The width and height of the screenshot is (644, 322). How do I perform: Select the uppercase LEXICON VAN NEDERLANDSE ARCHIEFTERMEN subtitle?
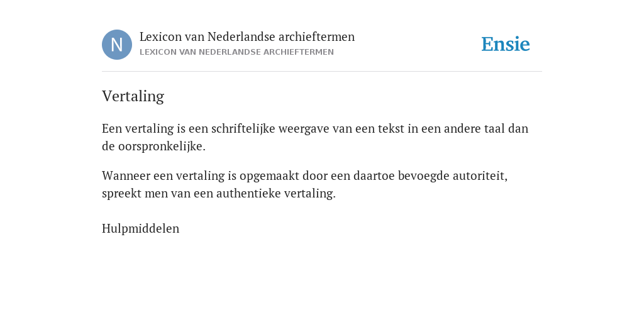[x=236, y=52]
